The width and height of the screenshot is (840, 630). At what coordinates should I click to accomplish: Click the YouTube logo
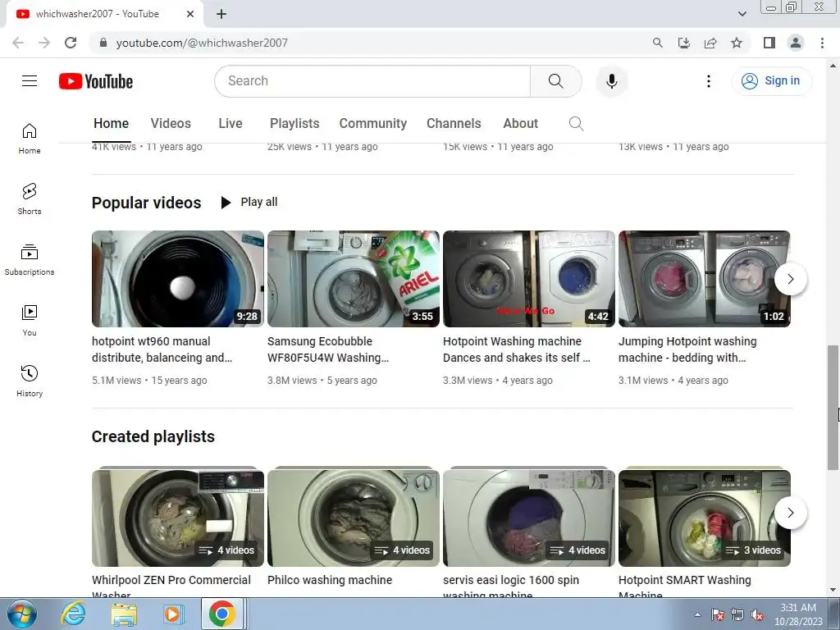[x=96, y=81]
